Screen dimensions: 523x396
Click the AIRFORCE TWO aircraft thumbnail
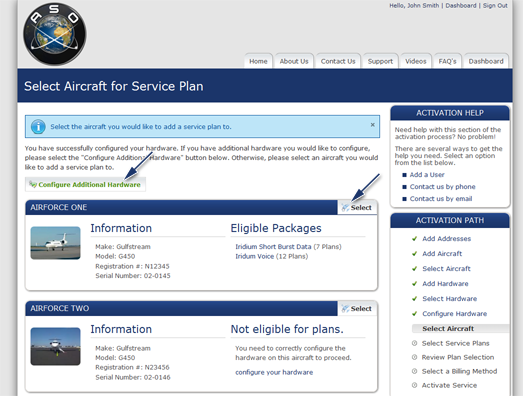55,346
